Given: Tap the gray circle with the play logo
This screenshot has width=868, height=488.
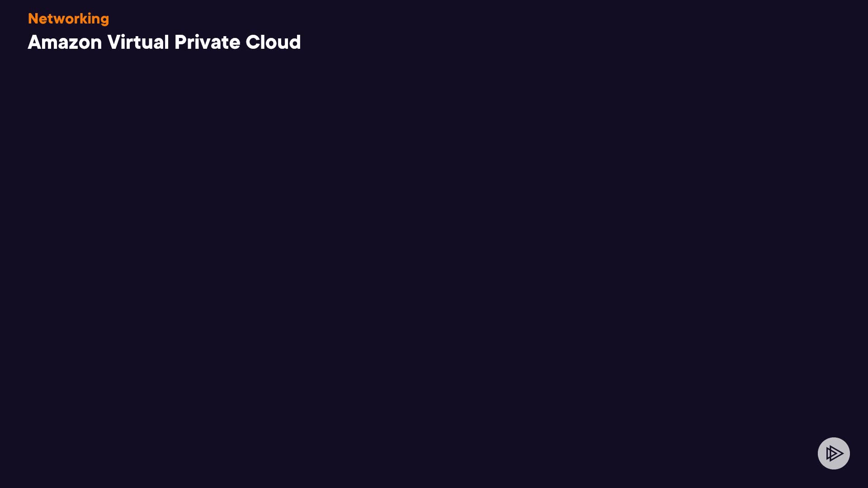Looking at the screenshot, I should 834,453.
